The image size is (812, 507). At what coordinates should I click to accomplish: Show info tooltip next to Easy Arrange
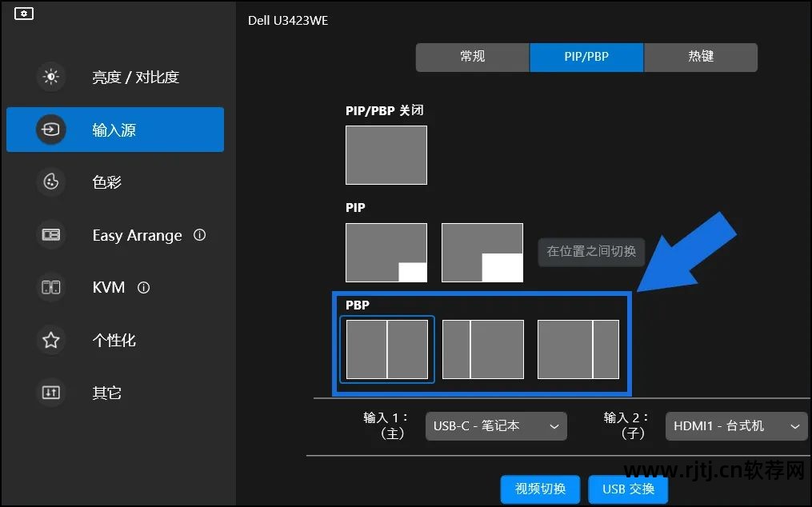point(200,235)
